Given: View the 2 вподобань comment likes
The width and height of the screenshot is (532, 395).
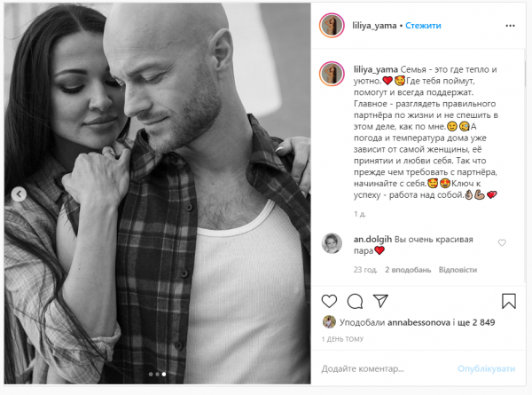Looking at the screenshot, I should [x=408, y=270].
